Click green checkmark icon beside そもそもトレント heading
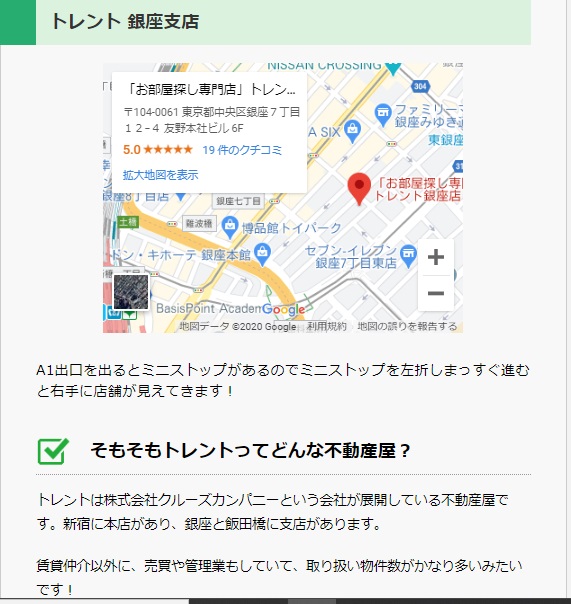Image resolution: width=571 pixels, height=604 pixels. (53, 451)
